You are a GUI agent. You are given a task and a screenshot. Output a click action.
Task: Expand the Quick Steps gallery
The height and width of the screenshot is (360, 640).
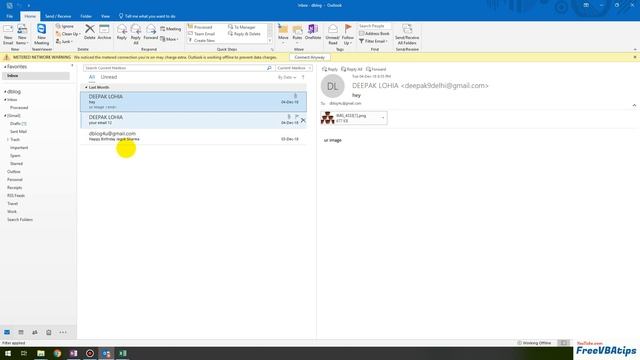(270, 41)
